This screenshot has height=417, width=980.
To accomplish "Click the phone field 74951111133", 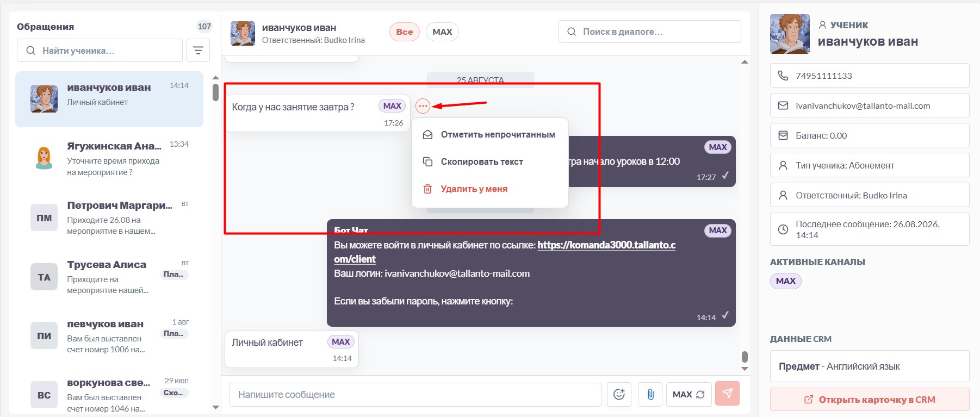I will (x=870, y=76).
